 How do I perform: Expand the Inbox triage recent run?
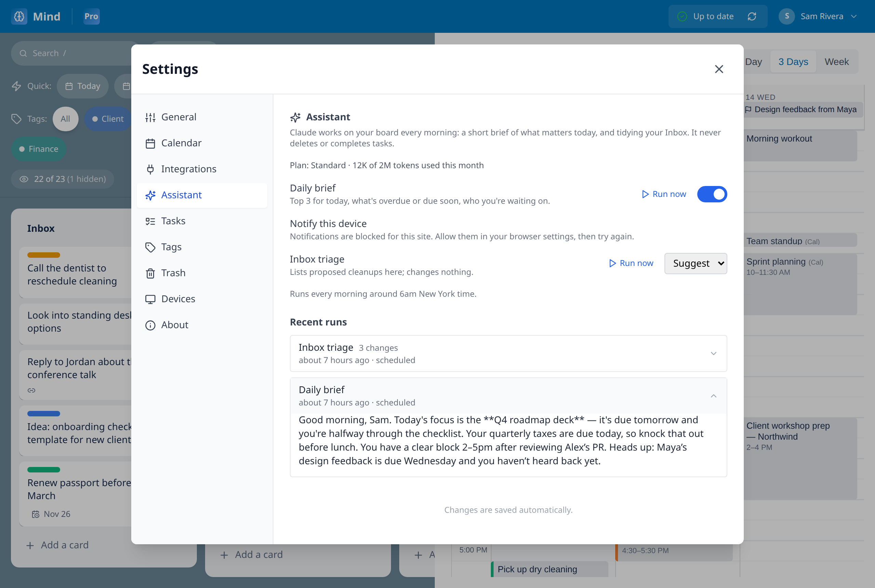click(508, 353)
